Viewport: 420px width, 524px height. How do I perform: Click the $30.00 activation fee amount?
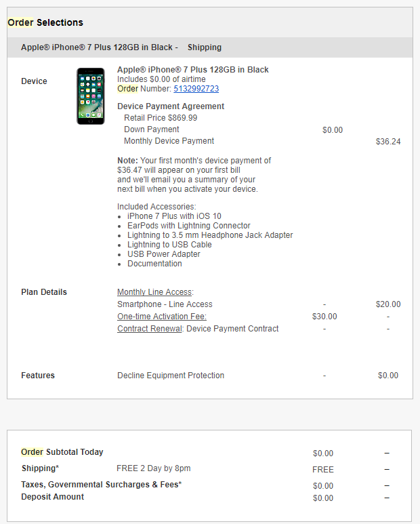coord(324,317)
